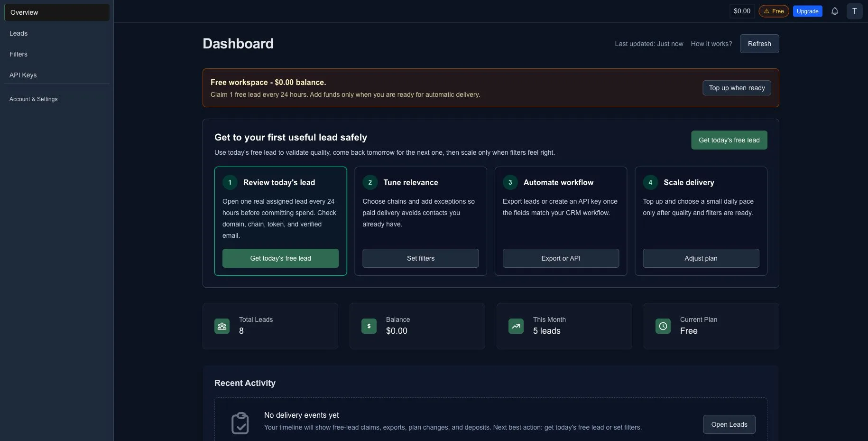This screenshot has height=441, width=868.
Task: Refresh the dashboard
Action: (759, 44)
